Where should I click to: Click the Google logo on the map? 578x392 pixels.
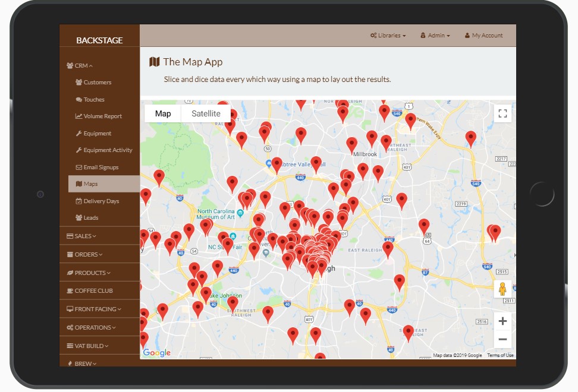click(157, 353)
